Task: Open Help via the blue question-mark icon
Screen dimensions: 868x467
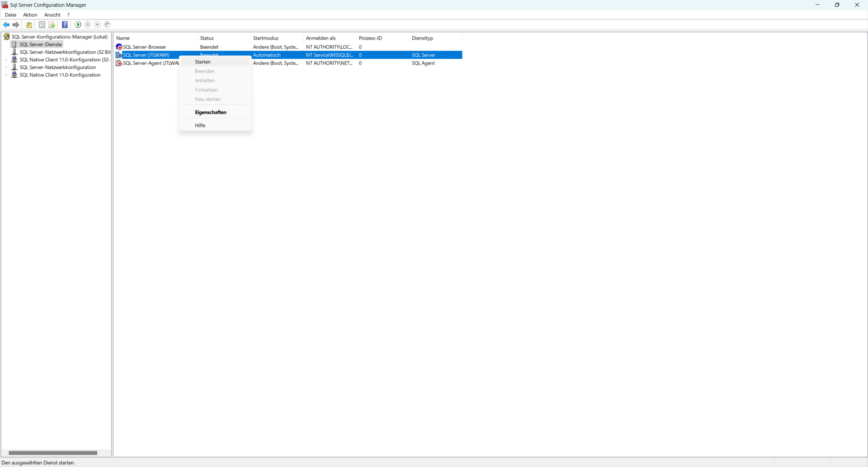Action: coord(65,25)
